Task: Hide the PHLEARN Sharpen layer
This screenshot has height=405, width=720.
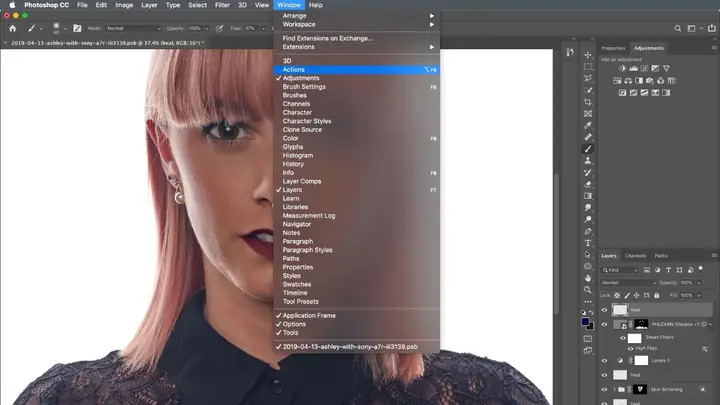Action: click(604, 325)
